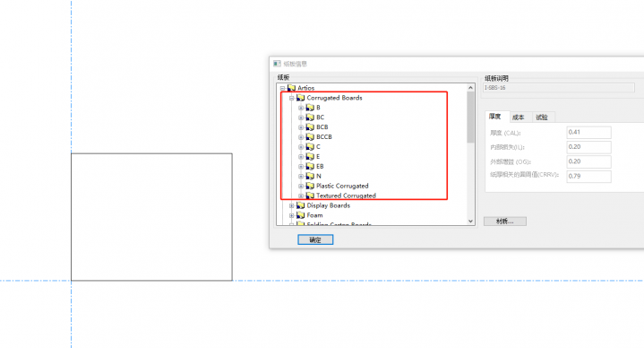Expand the BC board group
This screenshot has height=348, width=644.
(301, 117)
